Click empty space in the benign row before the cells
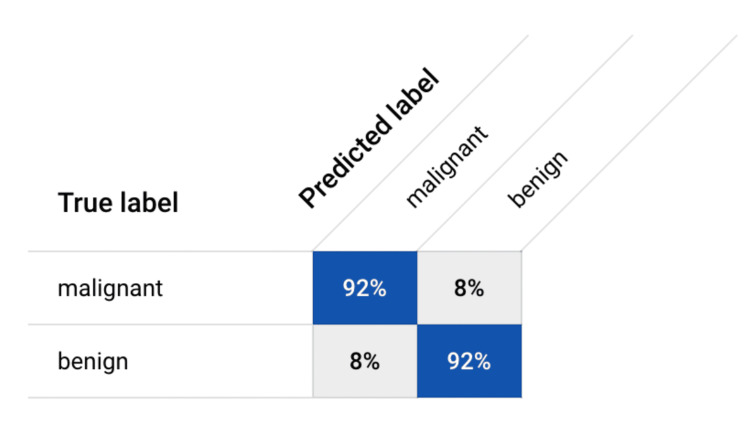Image resolution: width=750 pixels, height=424 pixels. pyautogui.click(x=220, y=361)
